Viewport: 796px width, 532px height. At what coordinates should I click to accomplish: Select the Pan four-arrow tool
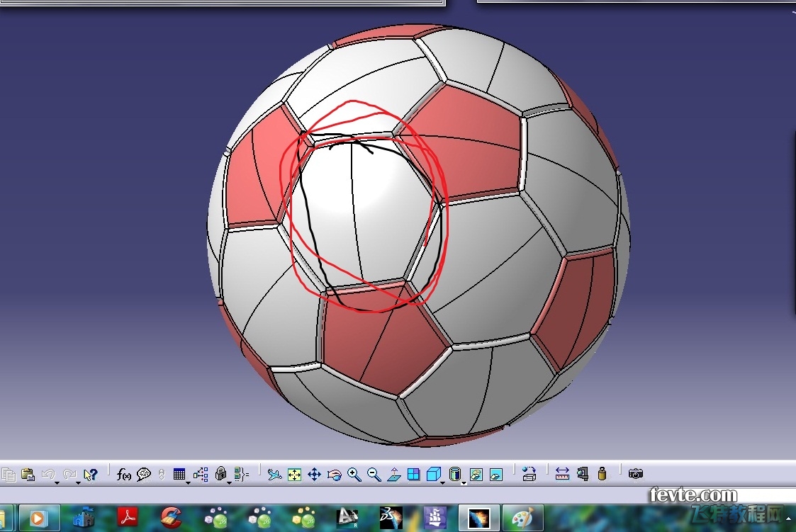314,475
